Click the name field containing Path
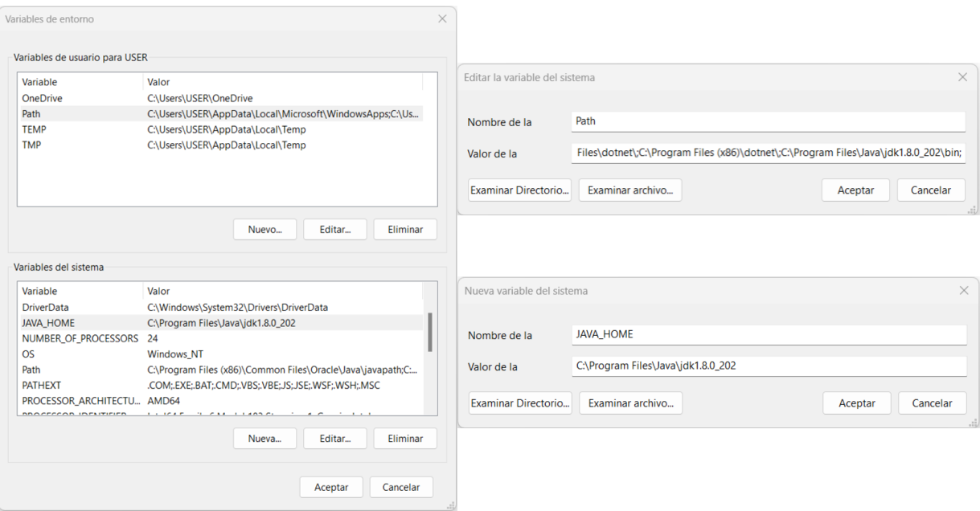The height and width of the screenshot is (511, 980). coord(768,121)
